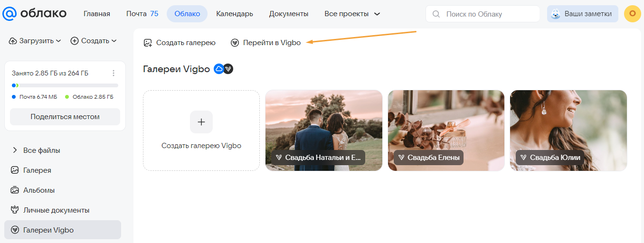The height and width of the screenshot is (243, 644).
Task: Click the storage usage progress bar
Action: (x=65, y=85)
